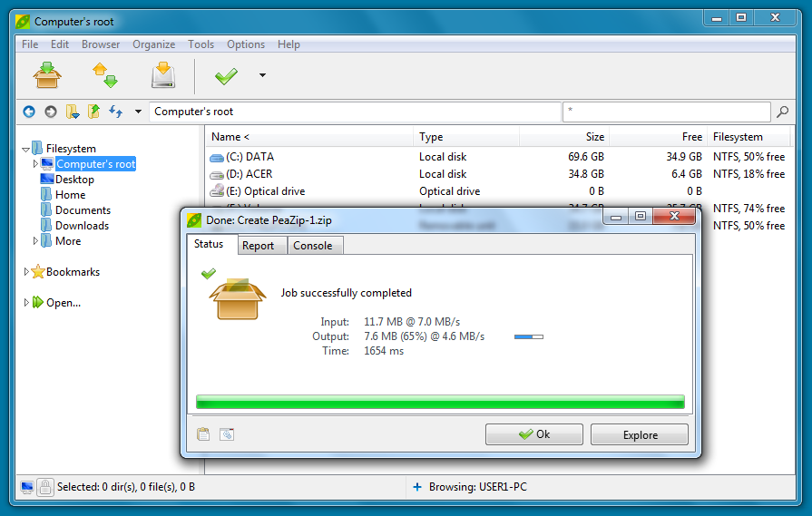Expand the Bookmarks tree node
The image size is (812, 516).
26,272
